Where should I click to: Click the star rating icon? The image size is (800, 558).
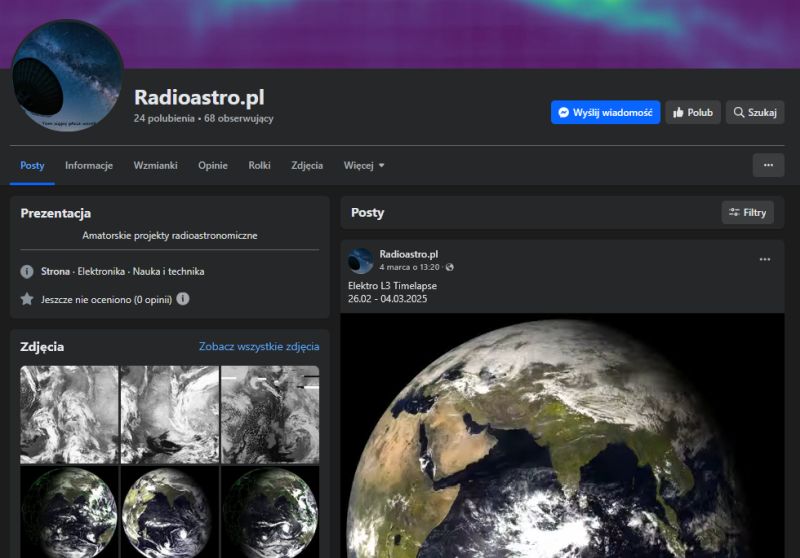[x=27, y=299]
